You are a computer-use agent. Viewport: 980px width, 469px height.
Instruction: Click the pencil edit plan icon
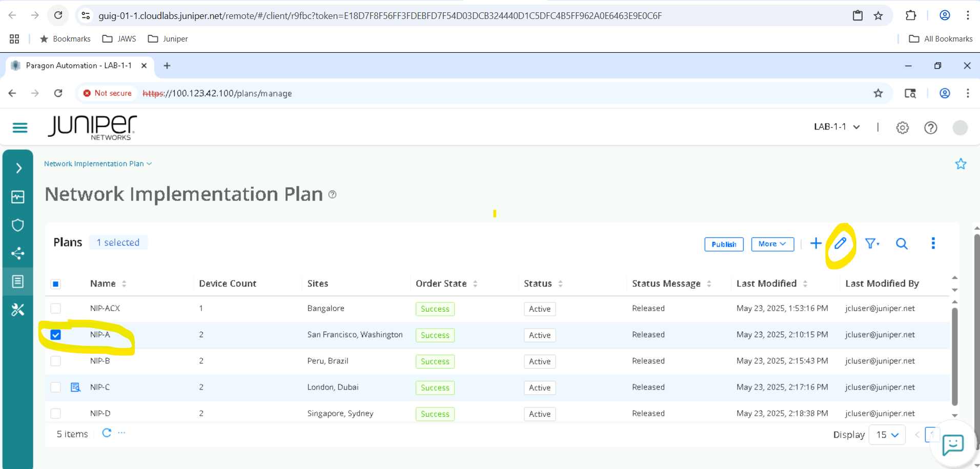pyautogui.click(x=840, y=243)
